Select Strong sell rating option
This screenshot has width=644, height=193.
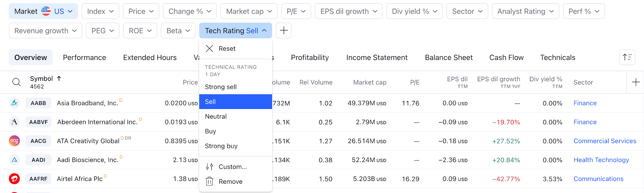tap(221, 87)
